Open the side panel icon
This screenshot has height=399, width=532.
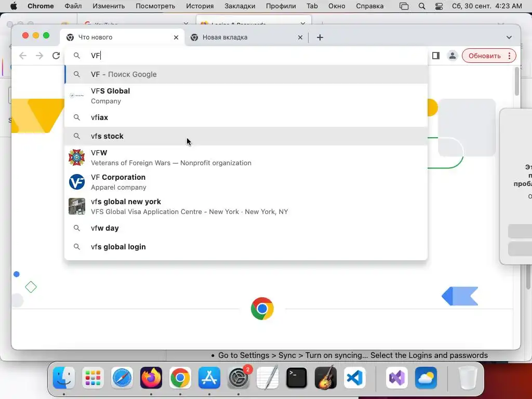pyautogui.click(x=436, y=56)
